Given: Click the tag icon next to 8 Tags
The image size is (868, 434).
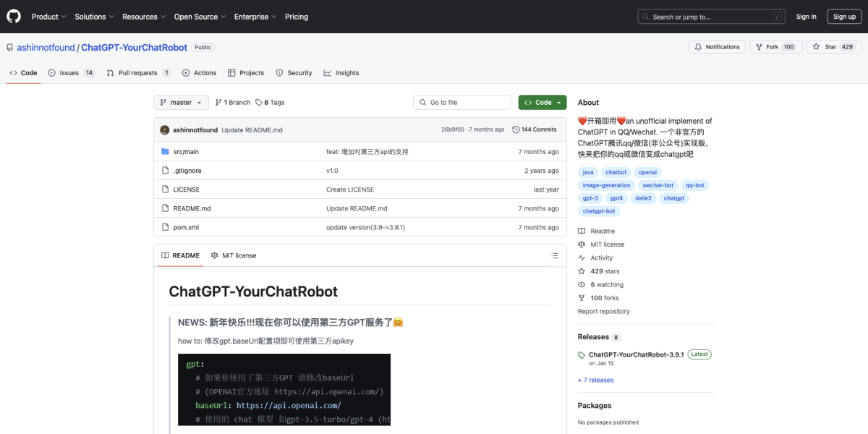Looking at the screenshot, I should pos(258,102).
